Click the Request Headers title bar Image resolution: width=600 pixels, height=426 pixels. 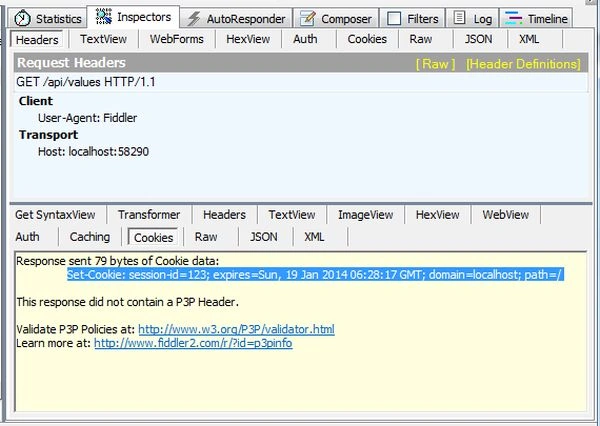[x=301, y=63]
